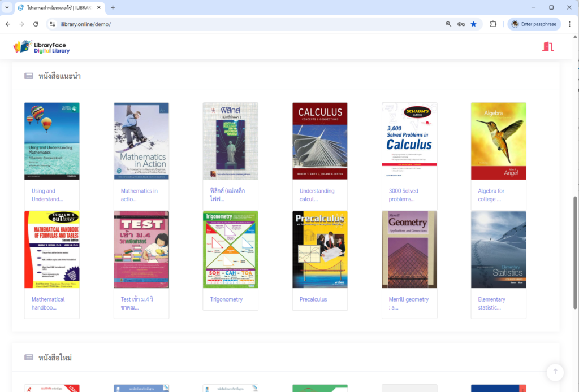Image resolution: width=579 pixels, height=392 pixels.
Task: Open the Algebra hummingbird book cover
Action: pos(498,141)
